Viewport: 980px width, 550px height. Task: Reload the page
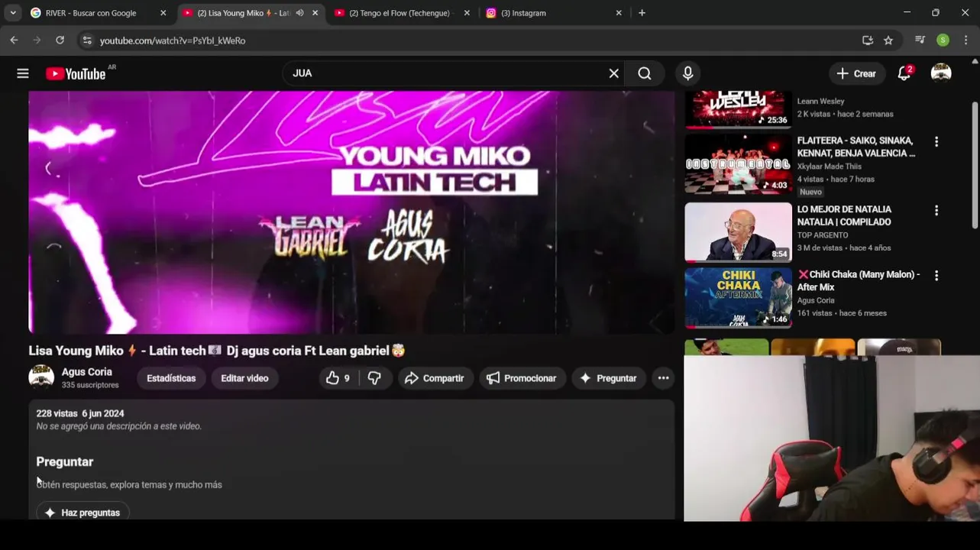(60, 40)
